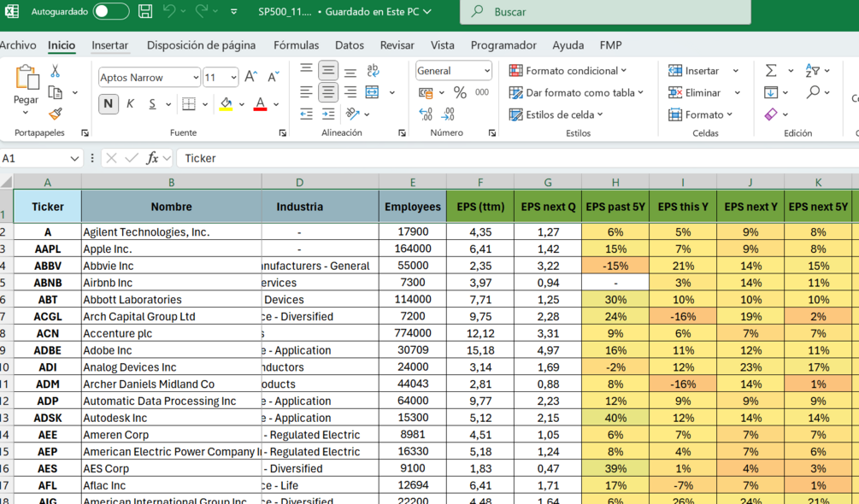Apply the red font color
The height and width of the screenshot is (504, 859).
(260, 104)
